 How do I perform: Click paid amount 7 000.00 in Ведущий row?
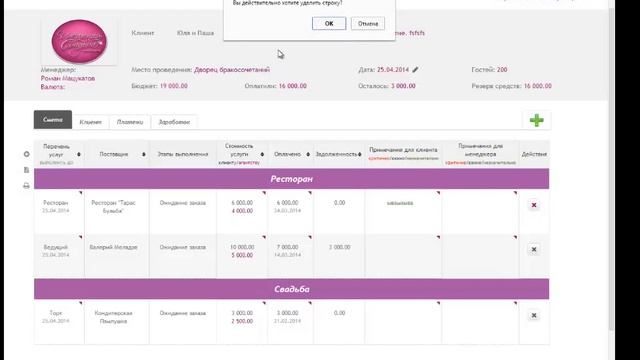click(x=287, y=247)
